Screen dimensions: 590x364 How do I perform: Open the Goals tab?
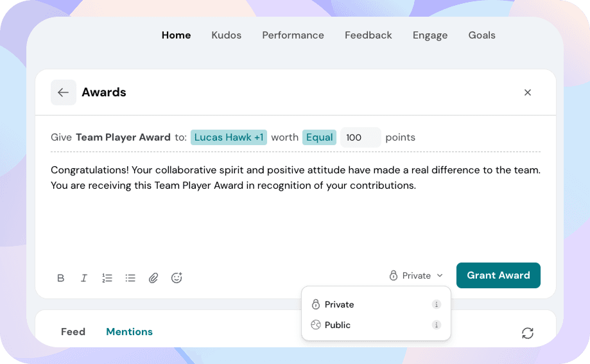click(482, 35)
